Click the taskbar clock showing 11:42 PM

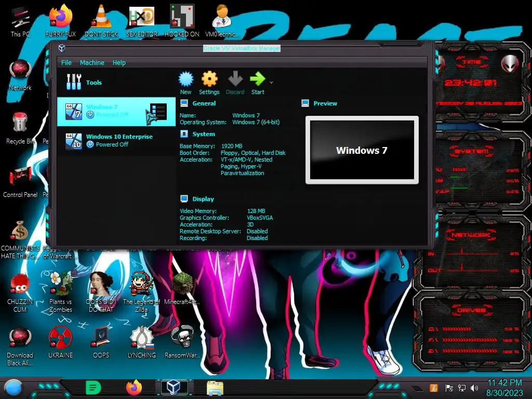504,388
